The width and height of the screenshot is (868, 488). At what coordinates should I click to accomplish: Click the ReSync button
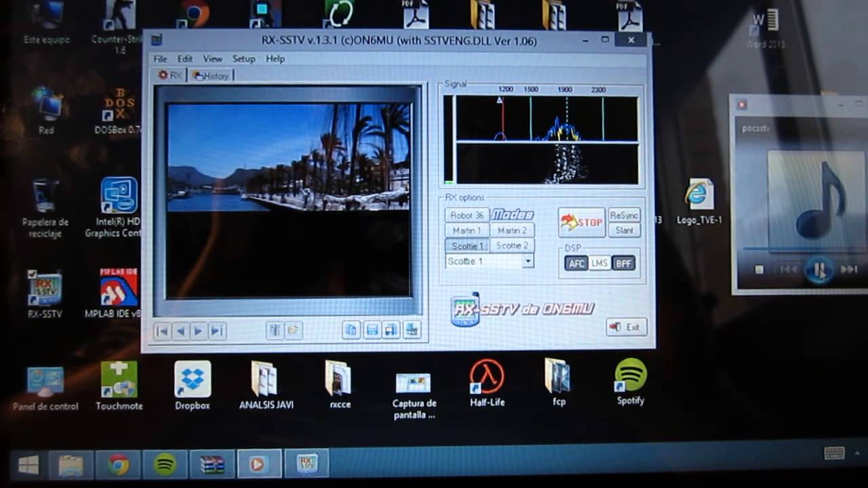click(624, 216)
